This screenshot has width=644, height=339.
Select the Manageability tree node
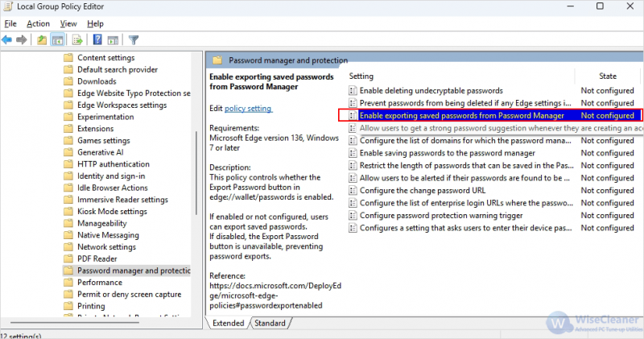point(102,223)
